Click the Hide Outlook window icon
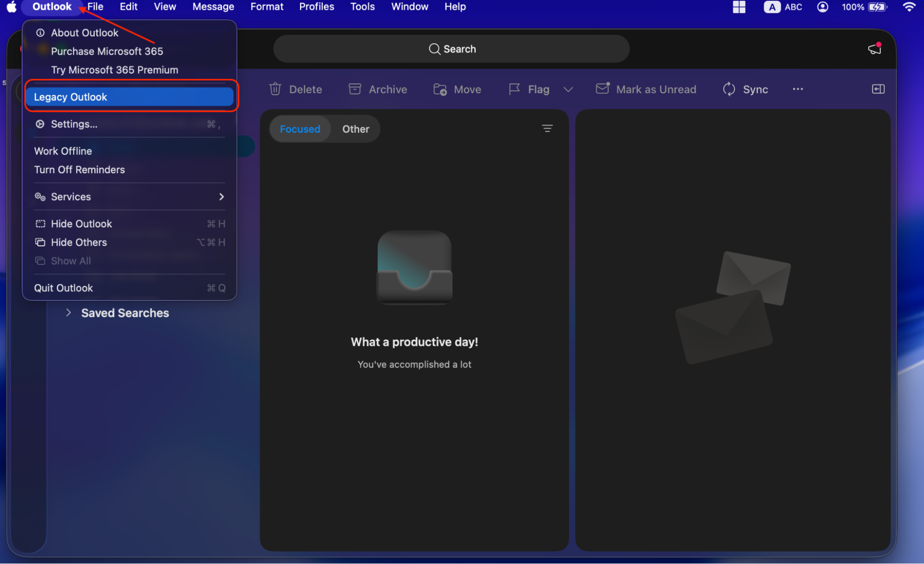924x564 pixels. [40, 224]
